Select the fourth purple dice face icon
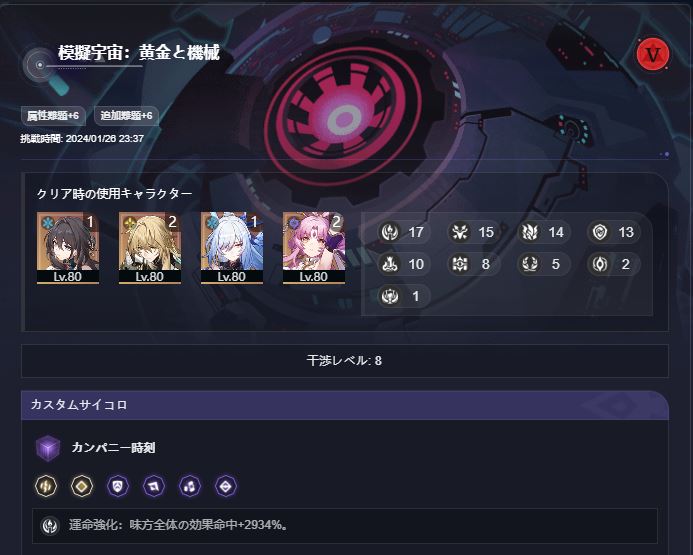Image resolution: width=693 pixels, height=555 pixels. click(154, 486)
